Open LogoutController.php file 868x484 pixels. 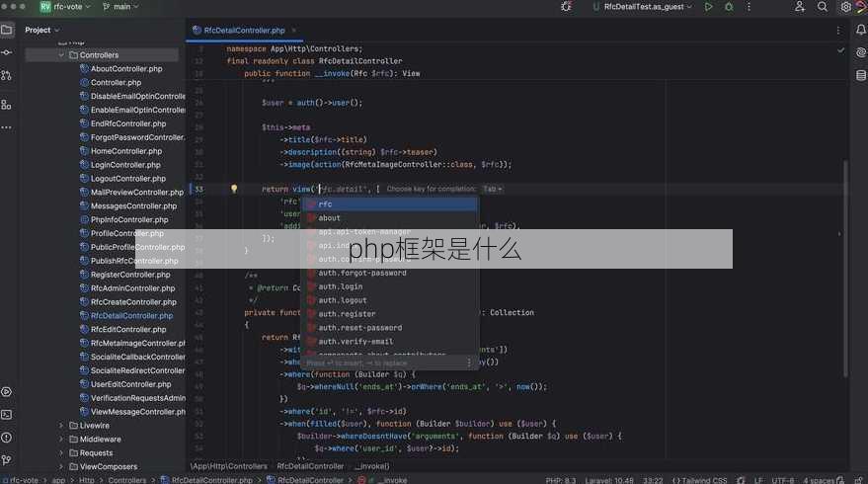coord(127,179)
